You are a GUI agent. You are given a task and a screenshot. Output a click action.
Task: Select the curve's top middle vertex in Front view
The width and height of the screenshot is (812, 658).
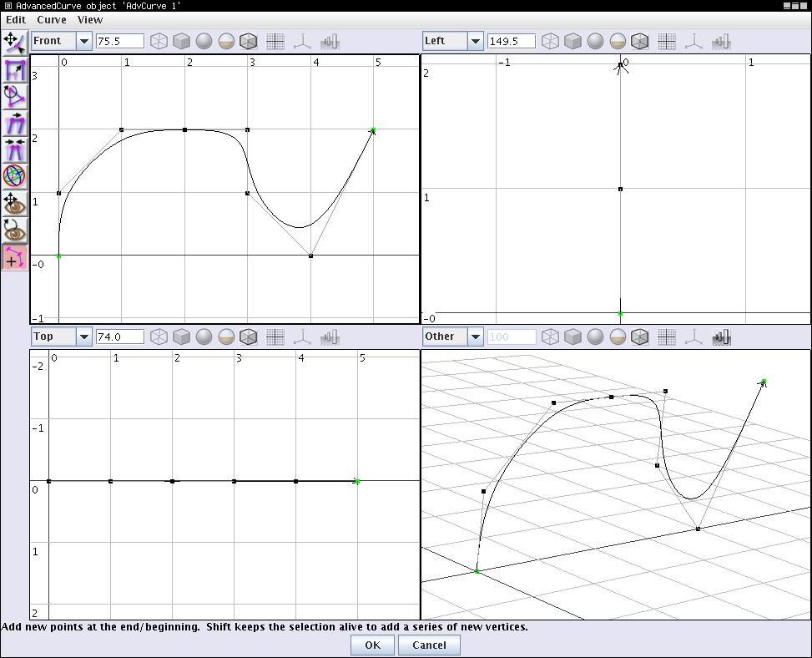coord(185,129)
